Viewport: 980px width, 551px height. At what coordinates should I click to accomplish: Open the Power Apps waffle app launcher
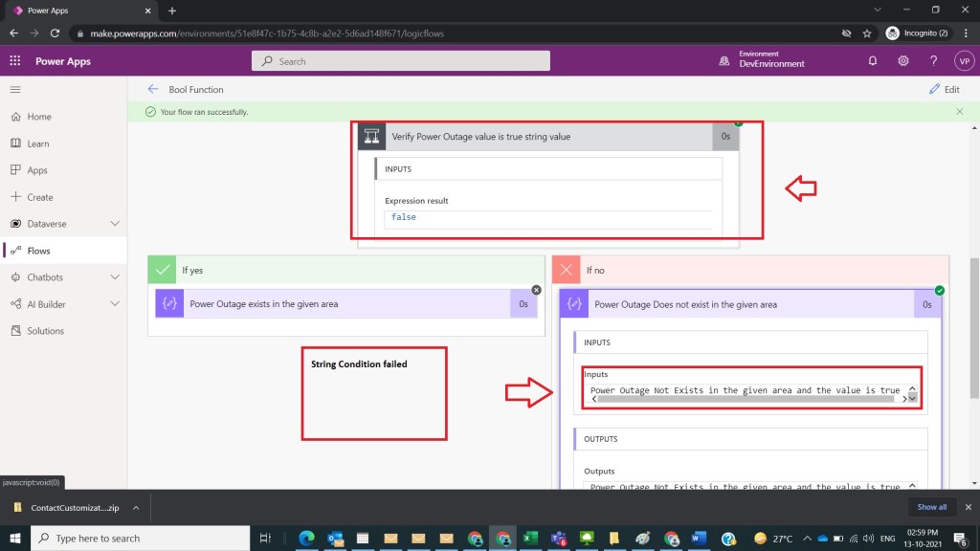tap(14, 61)
